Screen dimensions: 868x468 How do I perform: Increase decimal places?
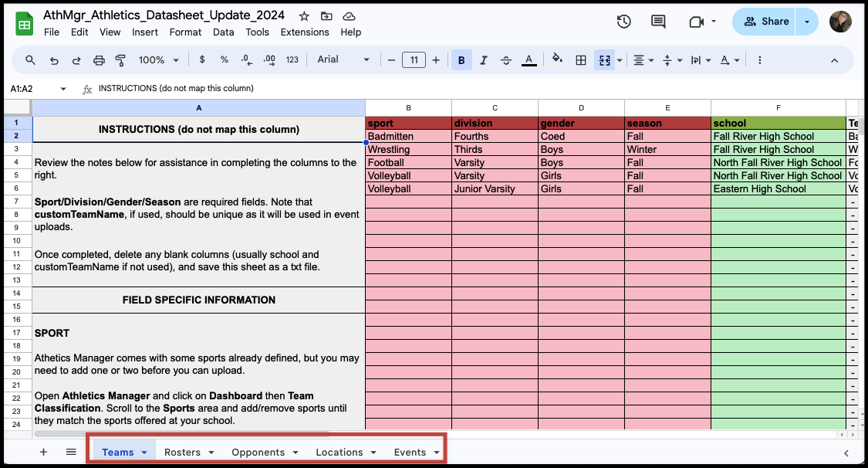pyautogui.click(x=269, y=59)
